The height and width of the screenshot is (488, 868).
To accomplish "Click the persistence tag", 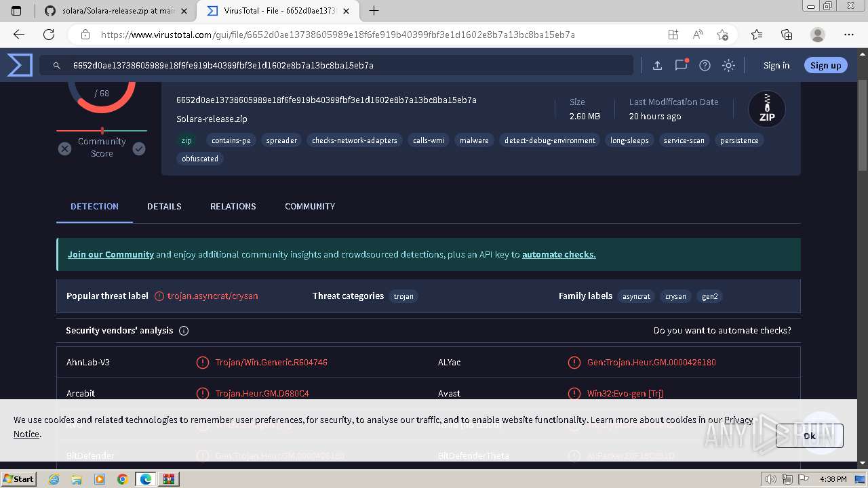I will pos(739,140).
